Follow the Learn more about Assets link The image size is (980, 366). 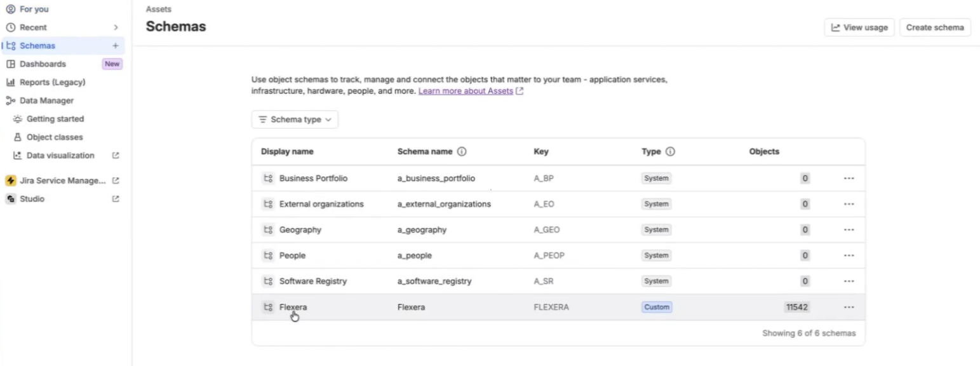point(466,91)
